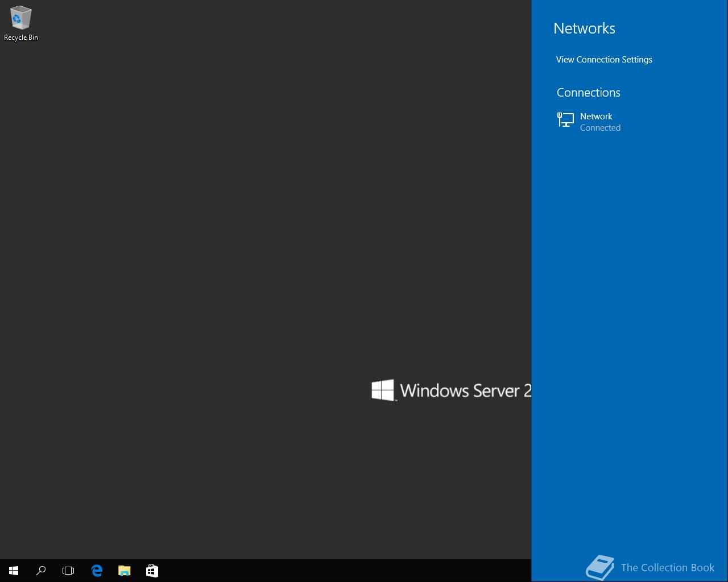728x582 pixels.
Task: Click the Connected status text
Action: point(600,128)
